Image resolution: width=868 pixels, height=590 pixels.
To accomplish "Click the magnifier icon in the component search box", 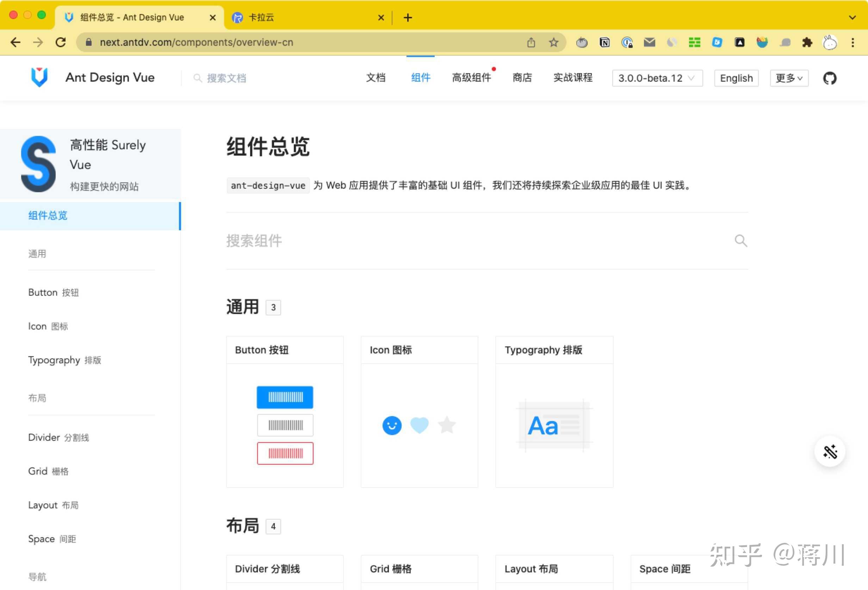I will (741, 241).
